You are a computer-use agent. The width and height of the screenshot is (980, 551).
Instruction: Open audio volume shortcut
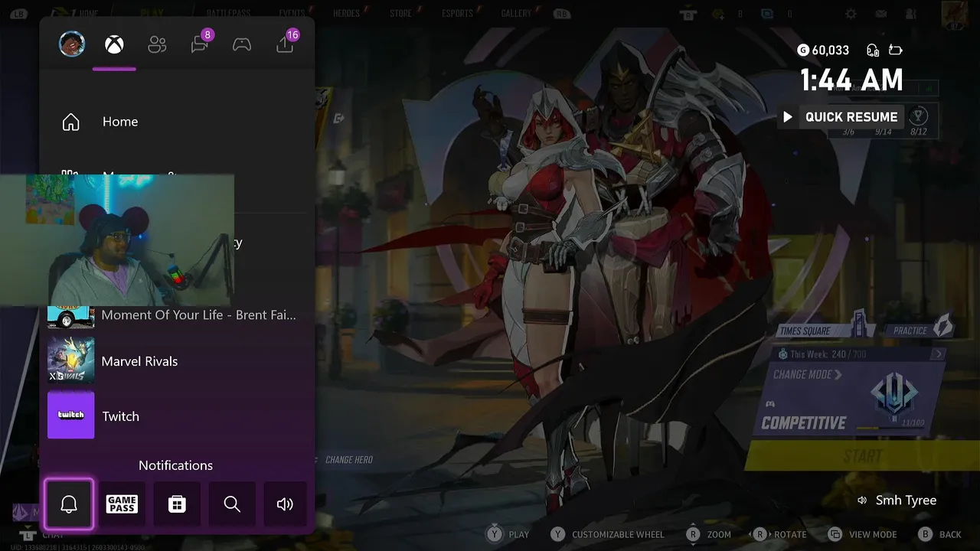pos(285,504)
